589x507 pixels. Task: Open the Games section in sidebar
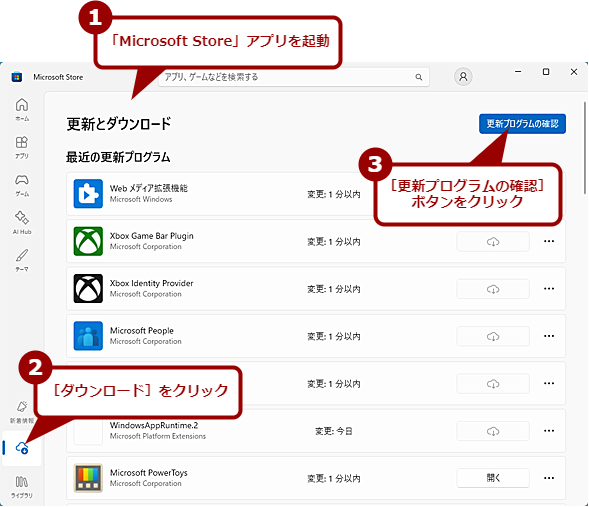click(x=22, y=185)
